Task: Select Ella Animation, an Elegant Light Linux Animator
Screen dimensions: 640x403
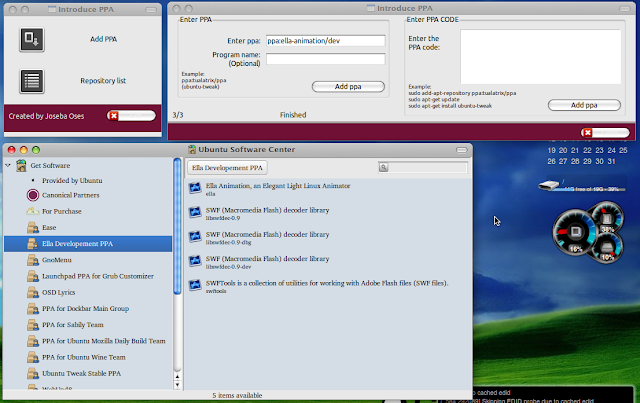Action: click(278, 186)
